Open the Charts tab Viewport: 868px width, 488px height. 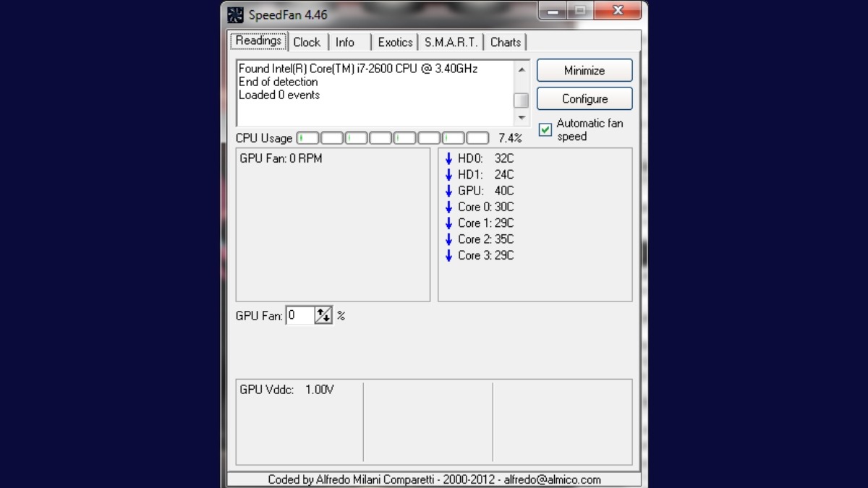pos(506,42)
